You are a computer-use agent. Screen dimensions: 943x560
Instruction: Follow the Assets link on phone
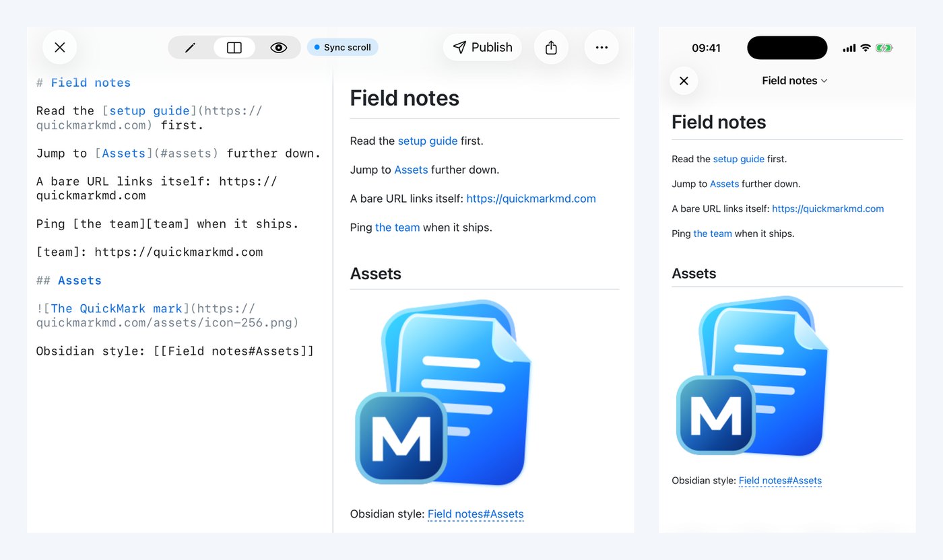point(724,184)
